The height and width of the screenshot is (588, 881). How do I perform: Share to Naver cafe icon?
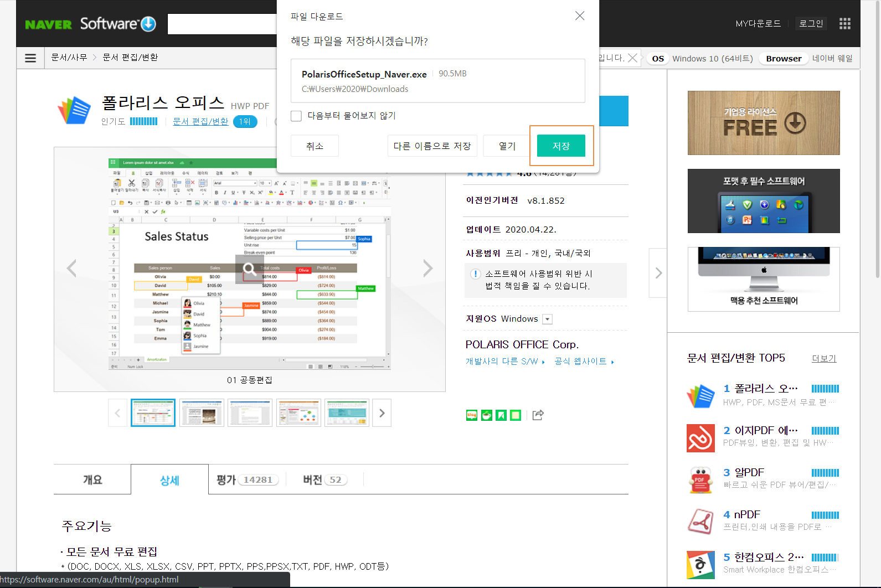(x=487, y=415)
